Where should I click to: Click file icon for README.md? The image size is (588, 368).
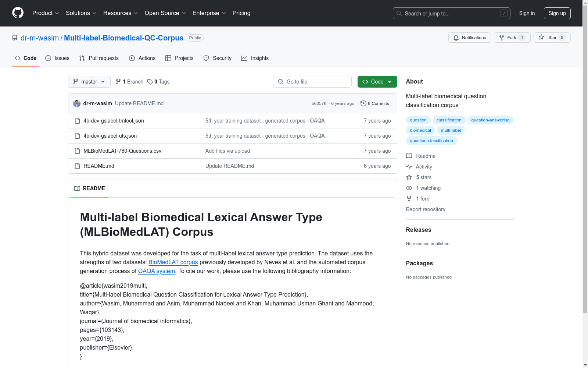pyautogui.click(x=77, y=166)
